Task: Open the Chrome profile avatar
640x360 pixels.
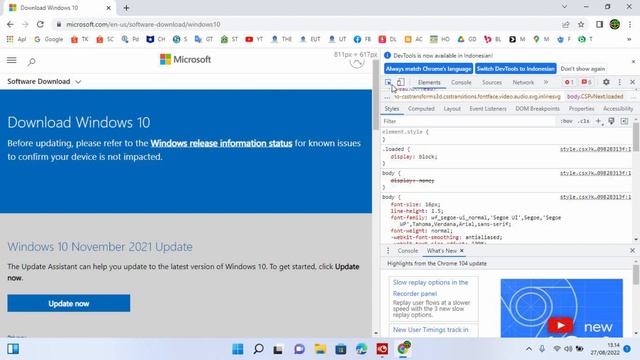Action: pyautogui.click(x=615, y=24)
